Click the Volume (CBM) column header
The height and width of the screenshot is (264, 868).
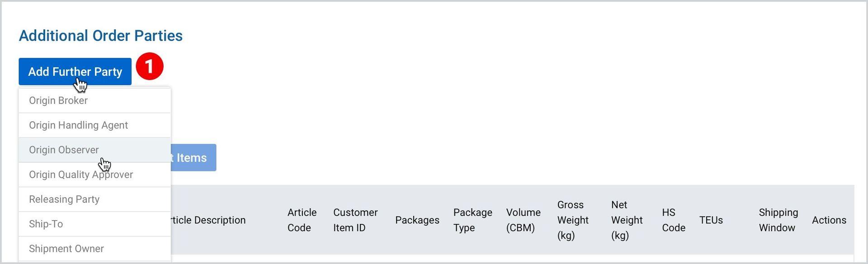point(524,220)
